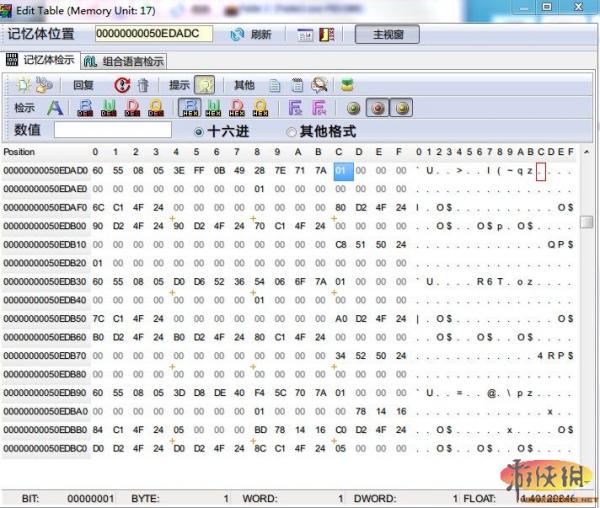The width and height of the screenshot is (600, 508).
Task: Click the 7C byte in row 50EDB50
Action: coord(98,319)
